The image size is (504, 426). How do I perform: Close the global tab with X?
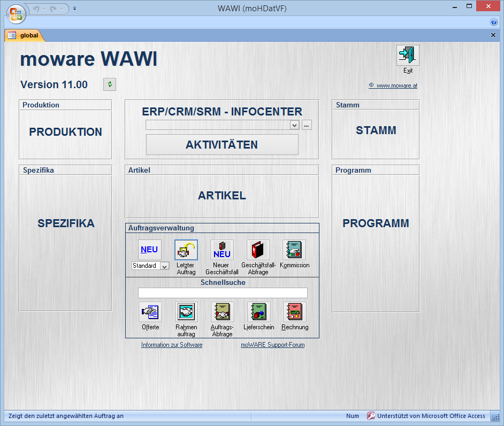pyautogui.click(x=493, y=35)
